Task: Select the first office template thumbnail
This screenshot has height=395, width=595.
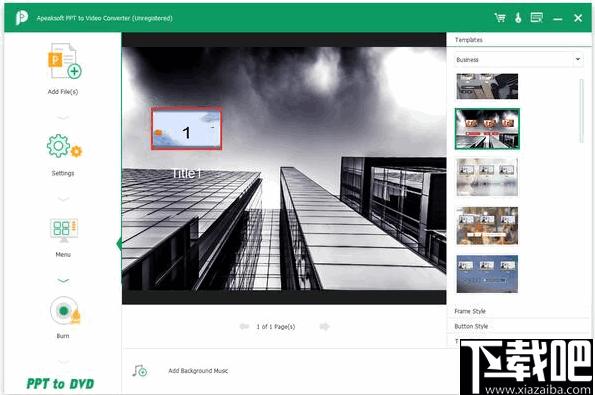Action: [x=487, y=86]
